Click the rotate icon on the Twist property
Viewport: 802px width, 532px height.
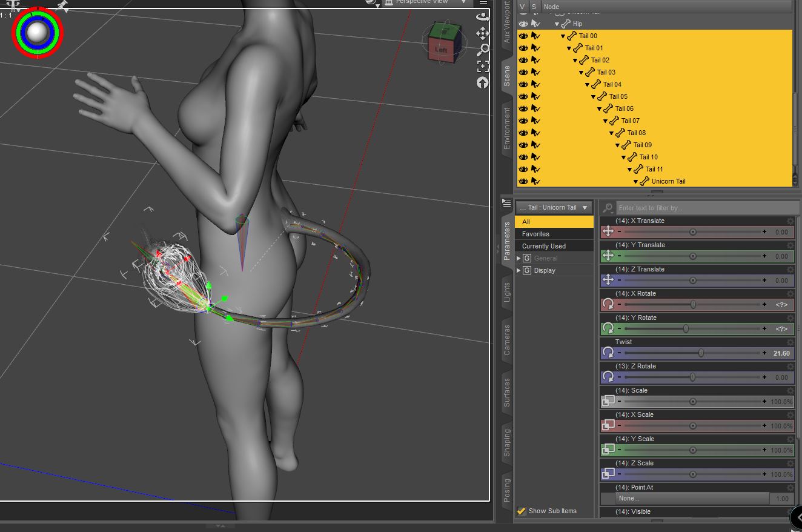click(x=608, y=353)
